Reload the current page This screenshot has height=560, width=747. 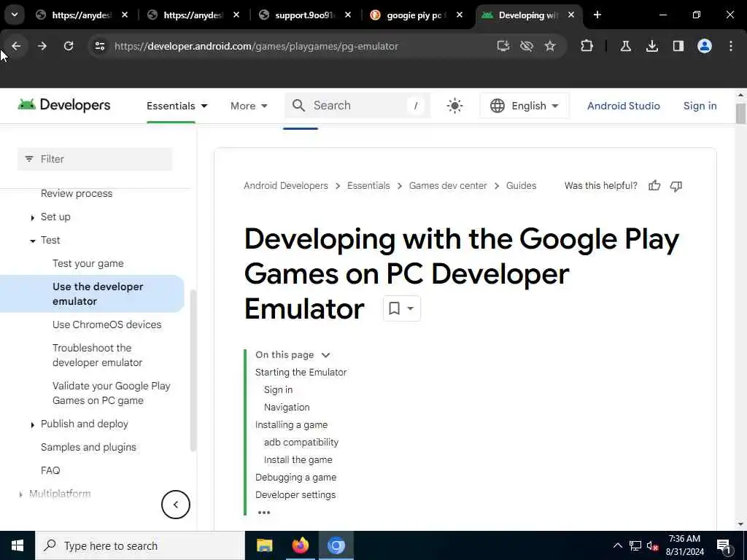click(69, 46)
